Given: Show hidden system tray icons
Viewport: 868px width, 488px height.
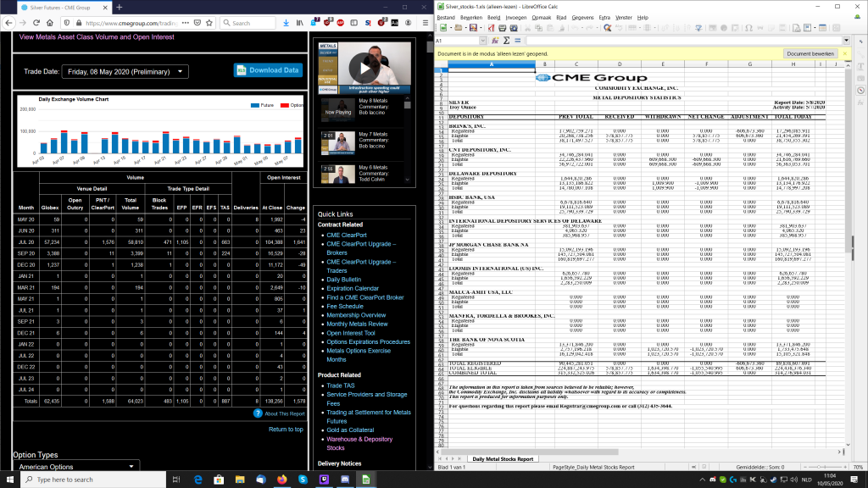Looking at the screenshot, I should 702,480.
